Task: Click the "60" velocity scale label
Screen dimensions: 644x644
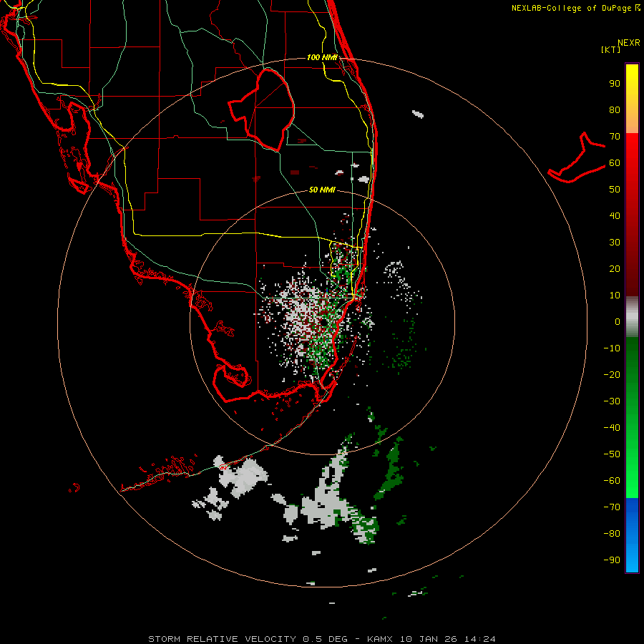Action: tap(615, 163)
